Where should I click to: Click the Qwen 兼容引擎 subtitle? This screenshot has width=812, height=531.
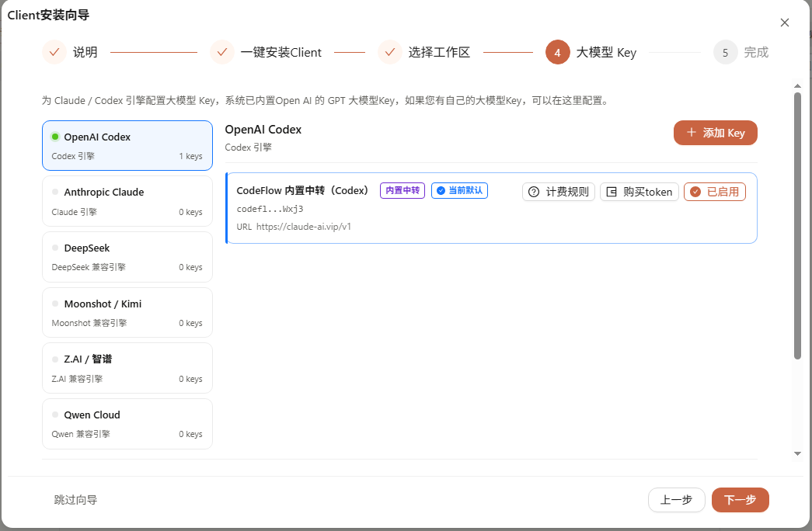[81, 434]
